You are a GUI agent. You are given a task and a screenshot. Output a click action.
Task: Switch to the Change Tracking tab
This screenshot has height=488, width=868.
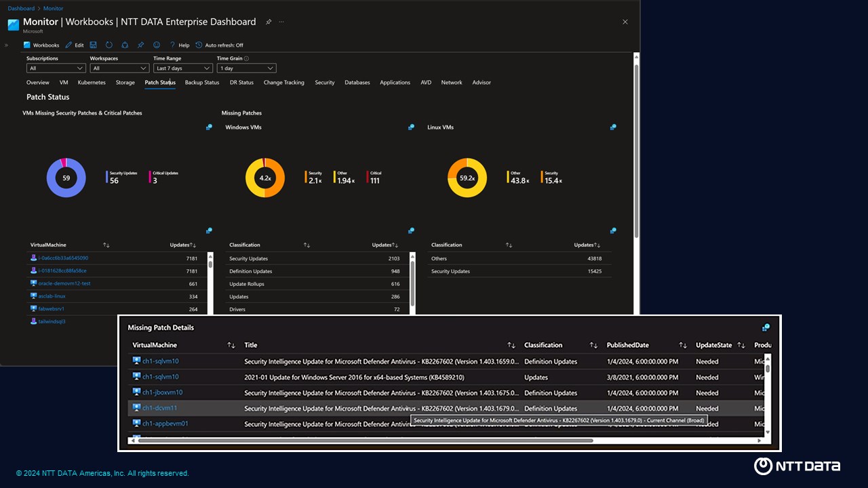click(x=284, y=83)
